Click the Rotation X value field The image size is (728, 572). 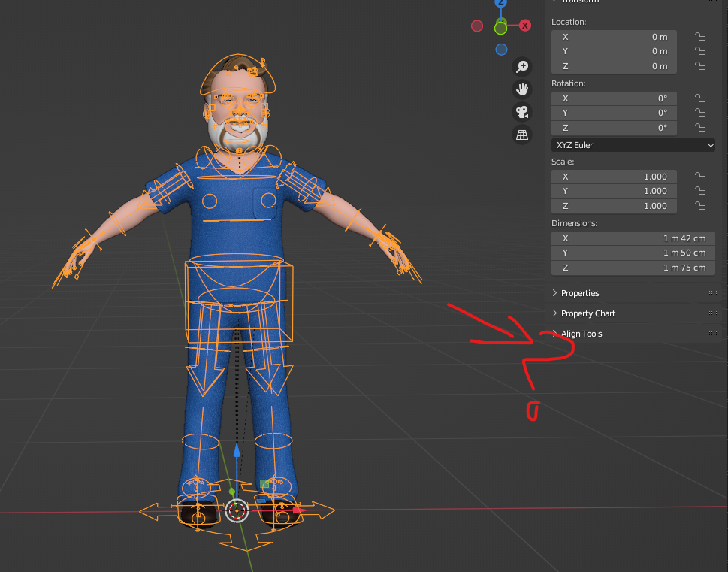[614, 98]
